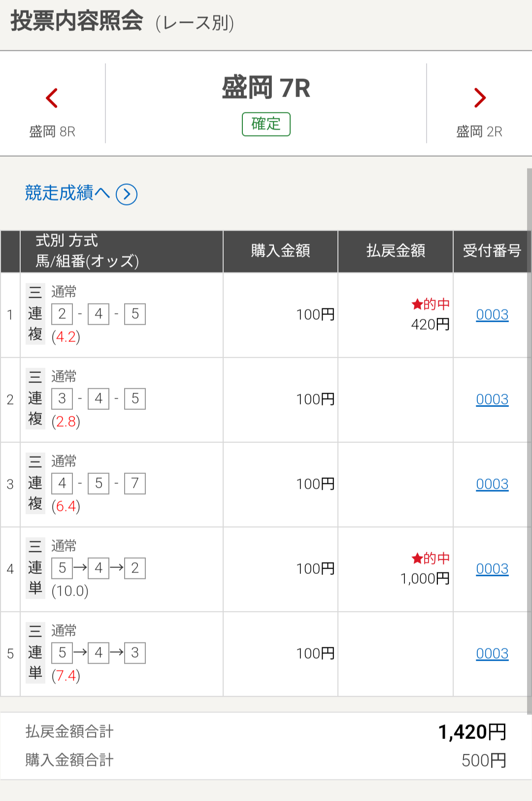Click the 的中 star in row 1
This screenshot has width=532, height=801.
417,304
